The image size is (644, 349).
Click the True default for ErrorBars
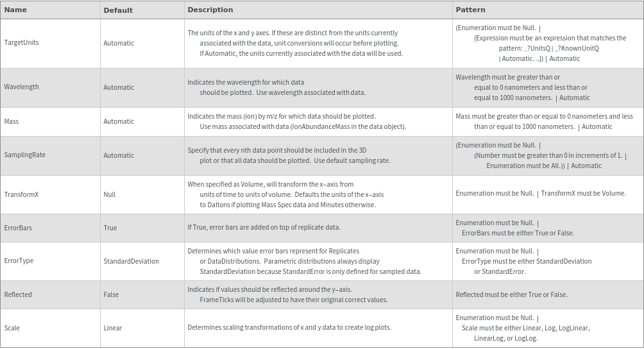tap(110, 228)
